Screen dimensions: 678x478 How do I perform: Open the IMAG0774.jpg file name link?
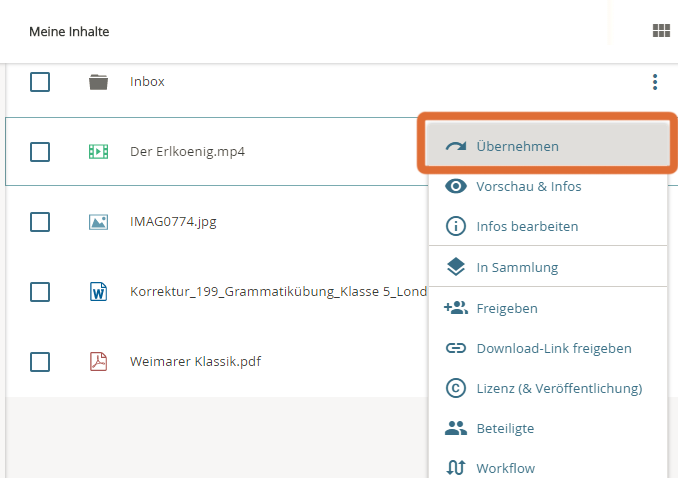click(173, 222)
